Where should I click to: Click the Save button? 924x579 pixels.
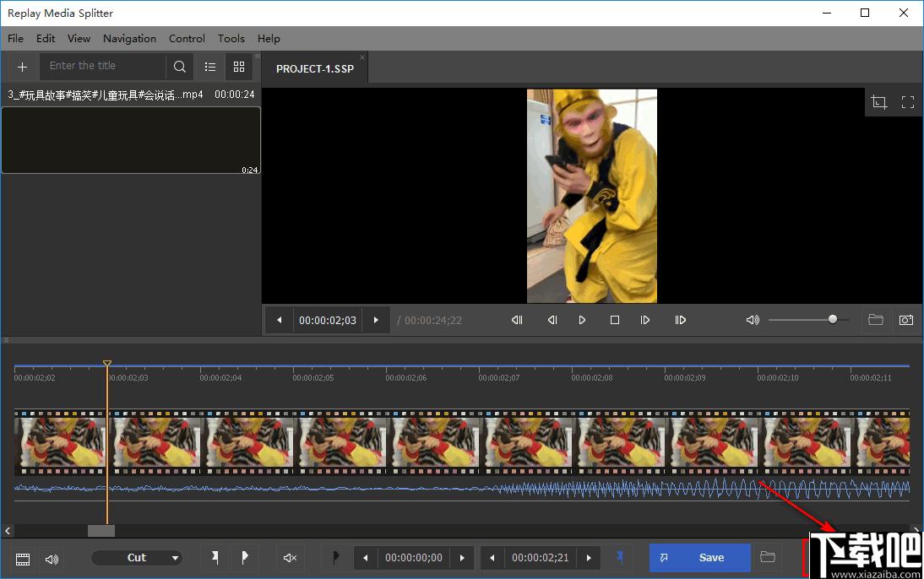pyautogui.click(x=700, y=558)
